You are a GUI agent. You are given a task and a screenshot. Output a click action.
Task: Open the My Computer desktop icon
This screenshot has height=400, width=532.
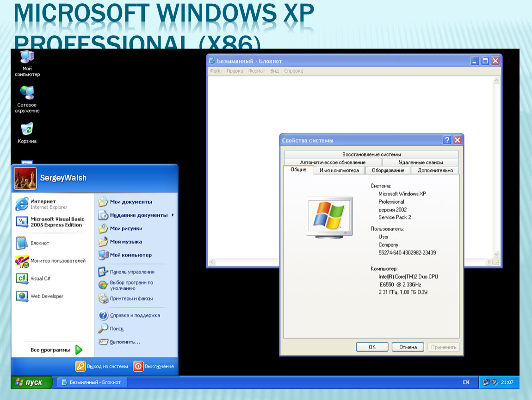tap(27, 63)
